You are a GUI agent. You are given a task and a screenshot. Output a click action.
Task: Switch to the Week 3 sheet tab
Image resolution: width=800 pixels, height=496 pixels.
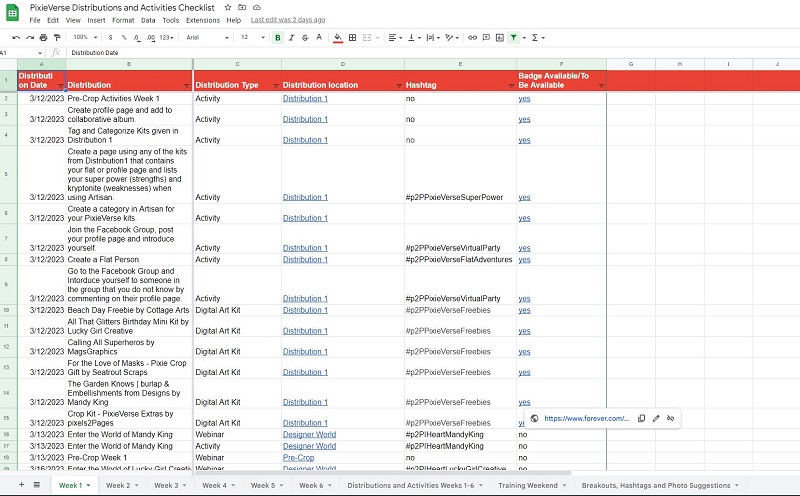pos(170,485)
